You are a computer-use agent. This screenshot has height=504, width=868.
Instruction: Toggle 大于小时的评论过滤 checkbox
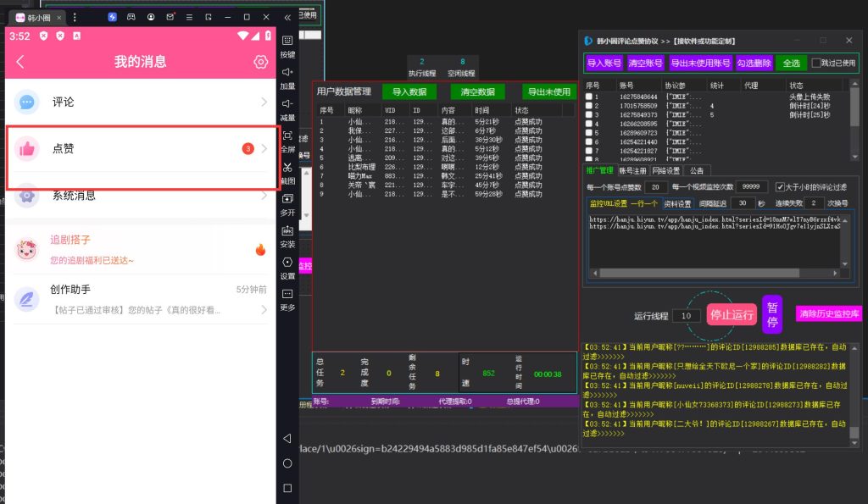pos(780,187)
